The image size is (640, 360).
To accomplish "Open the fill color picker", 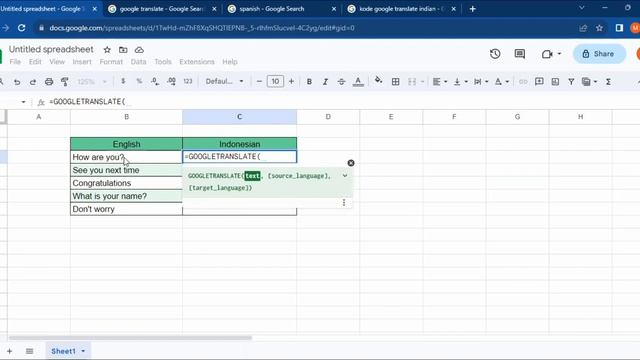I will tap(378, 80).
